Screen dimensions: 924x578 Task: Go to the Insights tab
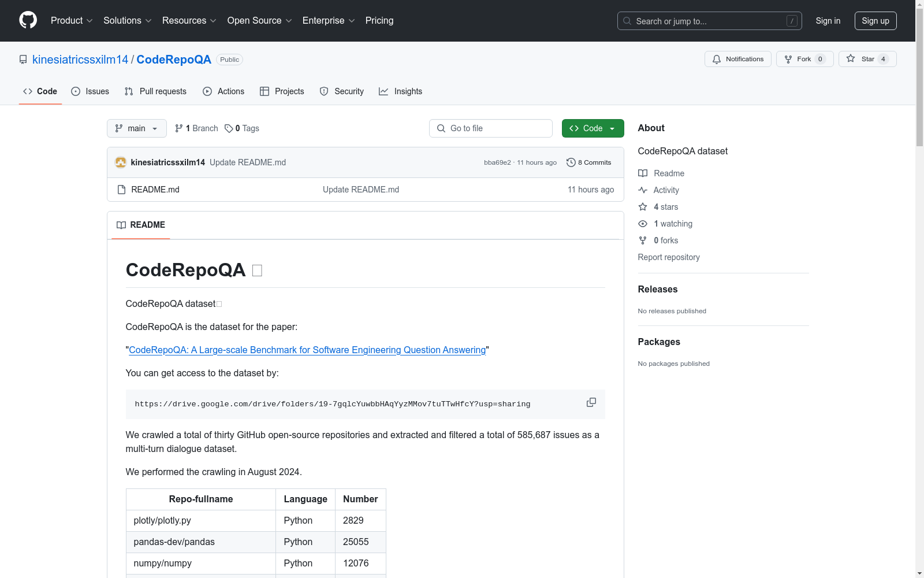pyautogui.click(x=400, y=91)
